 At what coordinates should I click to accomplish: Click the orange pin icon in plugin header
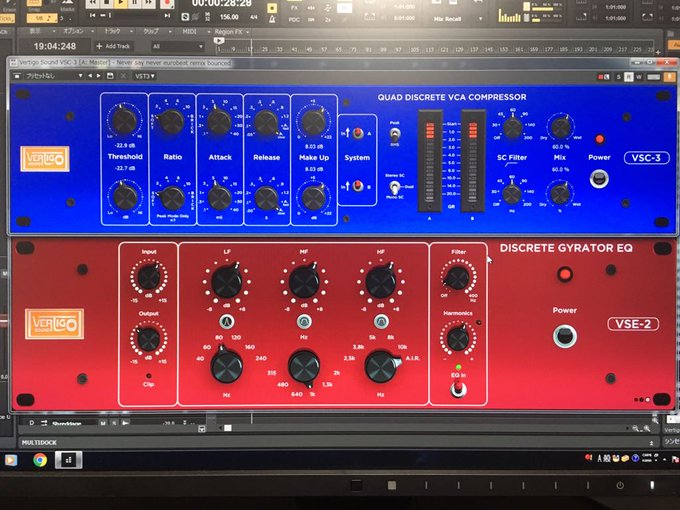(x=670, y=77)
